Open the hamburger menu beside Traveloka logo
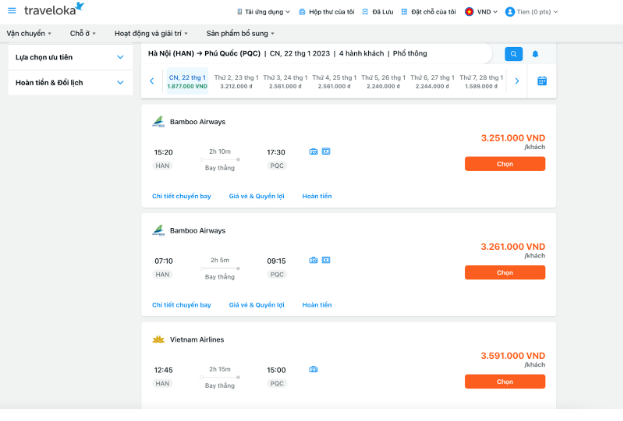Viewport: 623px width, 421px height. (12, 11)
